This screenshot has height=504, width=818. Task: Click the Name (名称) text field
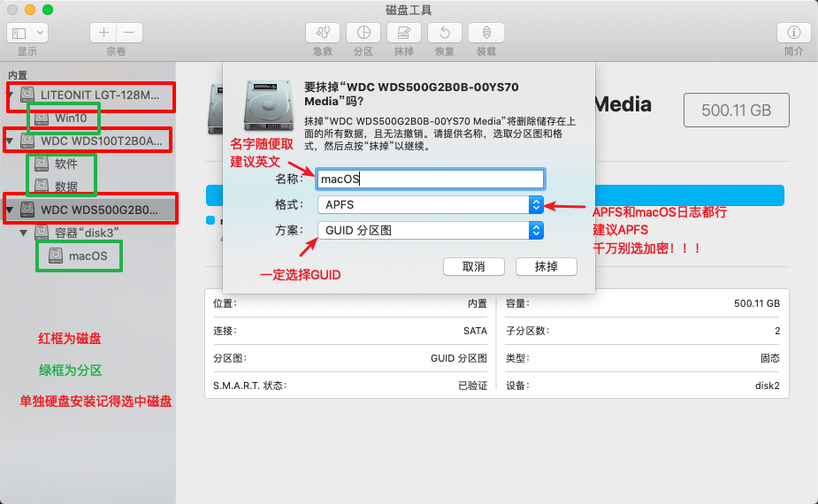pos(430,179)
